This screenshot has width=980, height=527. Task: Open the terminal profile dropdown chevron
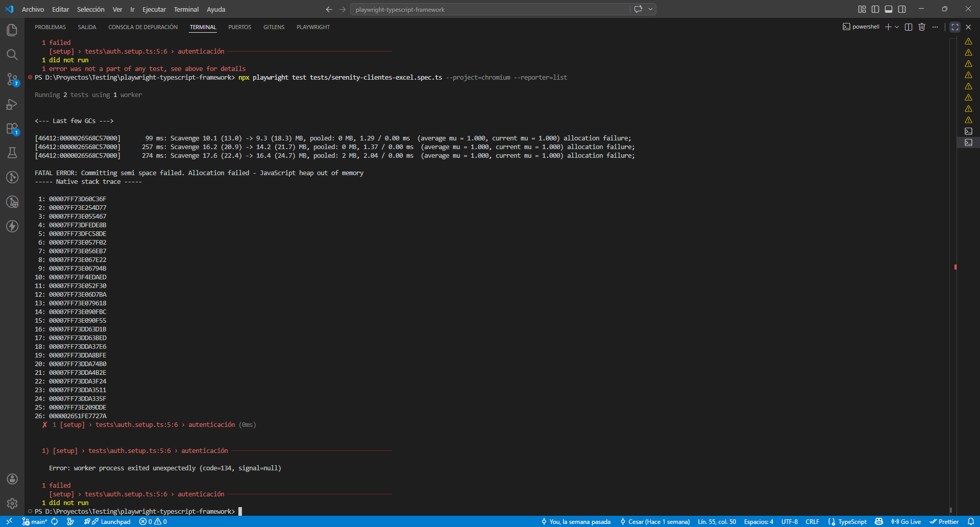click(897, 27)
